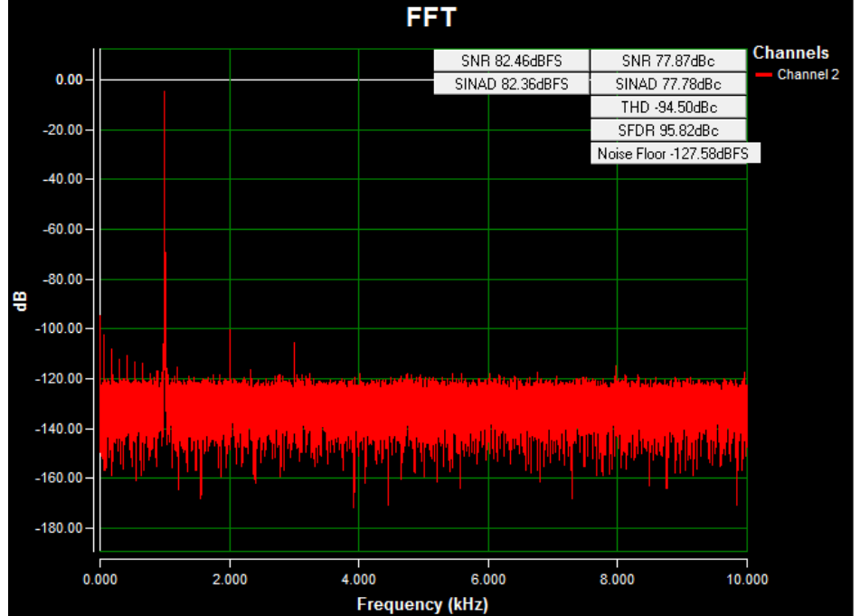
Task: Click the -140.00 dB axis tick label
Action: click(x=60, y=429)
